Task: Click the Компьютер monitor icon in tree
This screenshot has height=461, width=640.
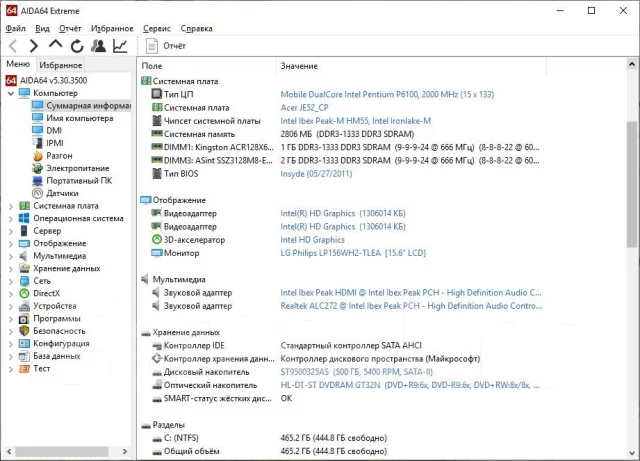Action: point(24,93)
